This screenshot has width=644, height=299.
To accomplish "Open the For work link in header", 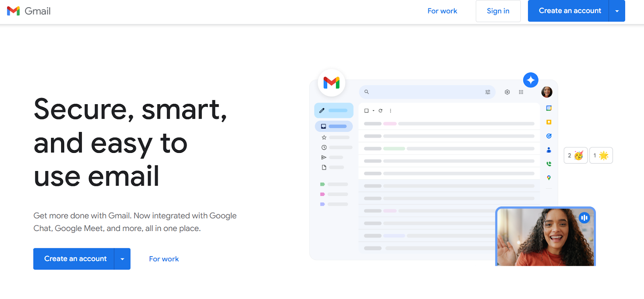I will [x=442, y=11].
